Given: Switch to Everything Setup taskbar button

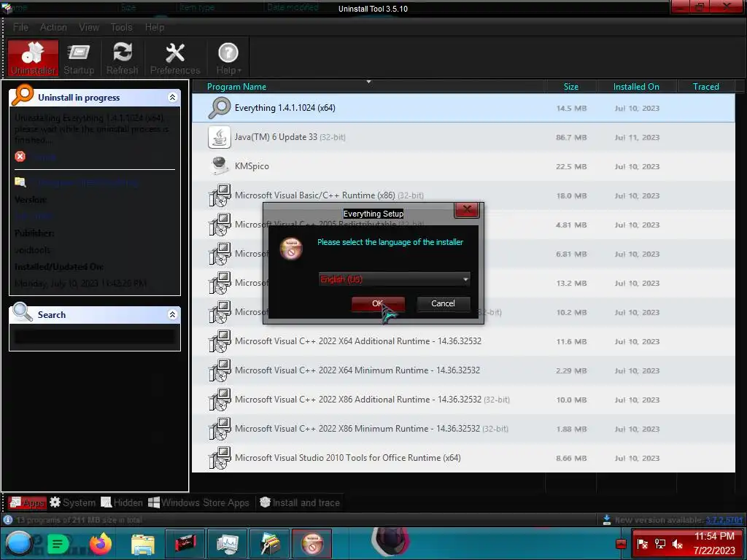Looking at the screenshot, I should pyautogui.click(x=312, y=543).
